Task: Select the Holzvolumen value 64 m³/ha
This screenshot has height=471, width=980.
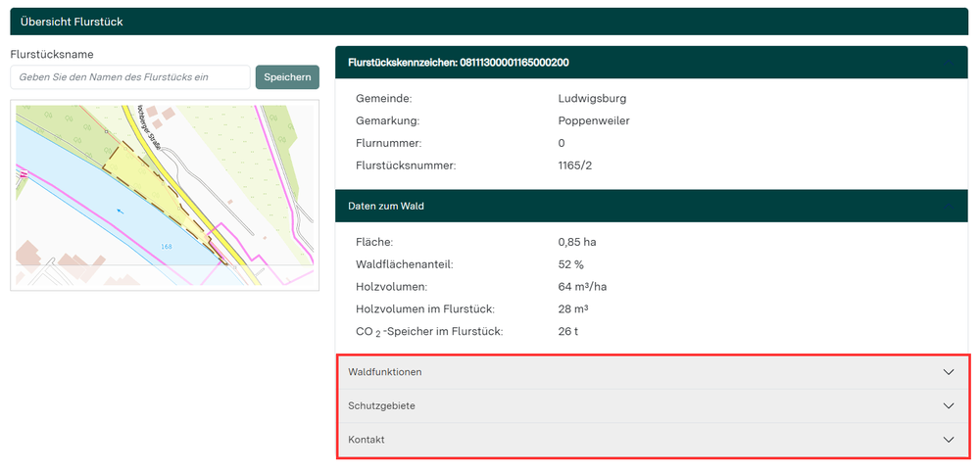Action: pos(582,287)
